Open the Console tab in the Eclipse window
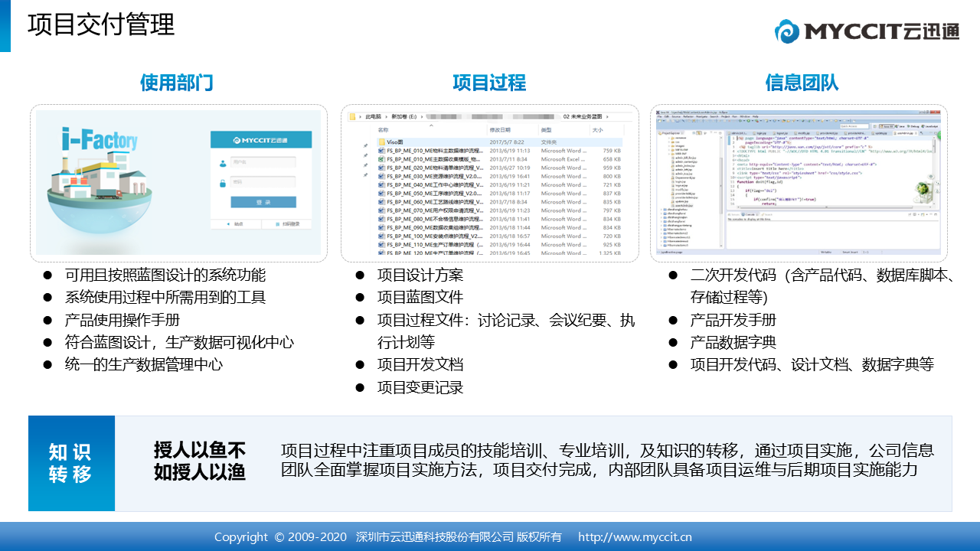 749,214
